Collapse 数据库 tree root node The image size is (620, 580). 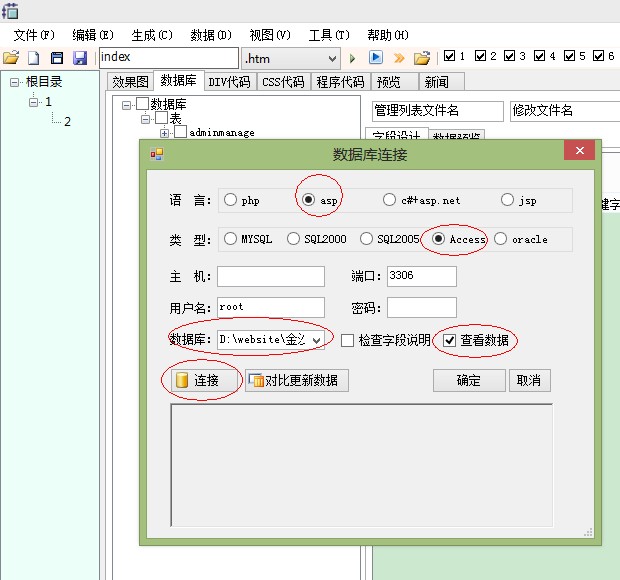[126, 105]
